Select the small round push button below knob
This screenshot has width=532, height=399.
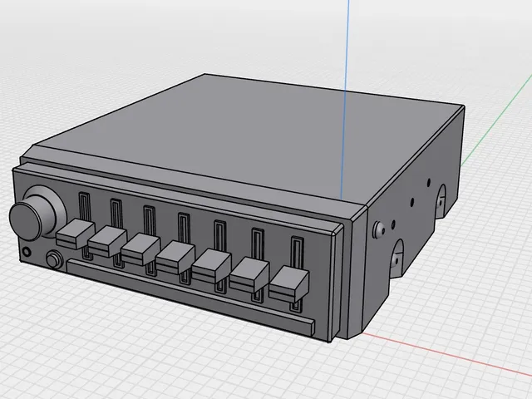[54, 260]
